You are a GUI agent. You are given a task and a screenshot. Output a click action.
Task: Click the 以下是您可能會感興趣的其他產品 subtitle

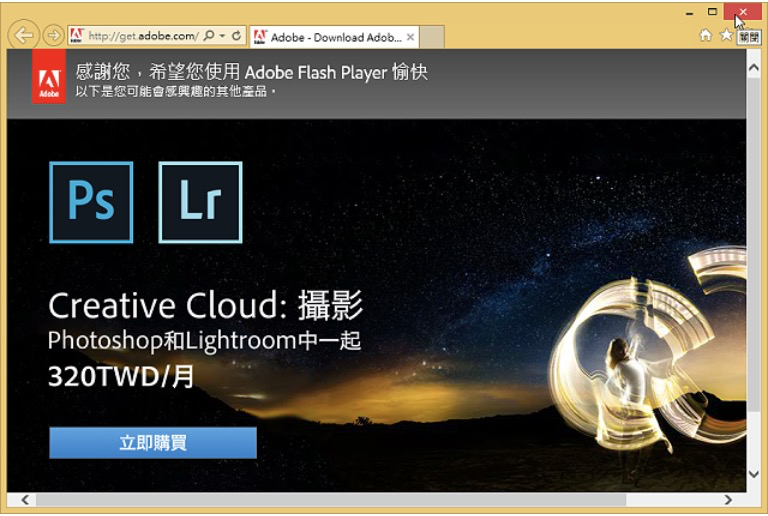point(175,92)
